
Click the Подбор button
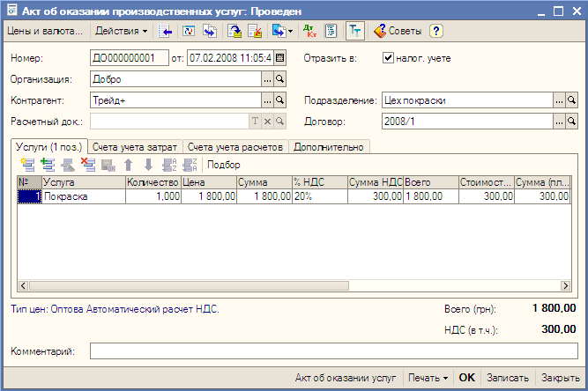(223, 165)
